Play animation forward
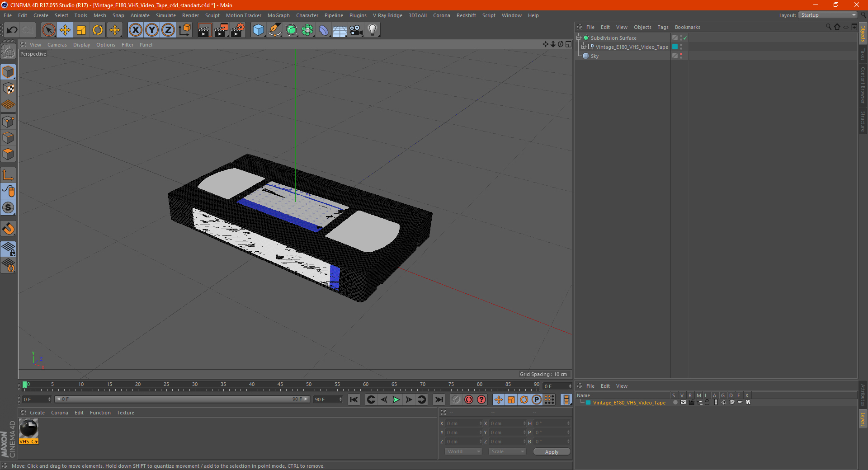This screenshot has height=470, width=868. tap(396, 399)
